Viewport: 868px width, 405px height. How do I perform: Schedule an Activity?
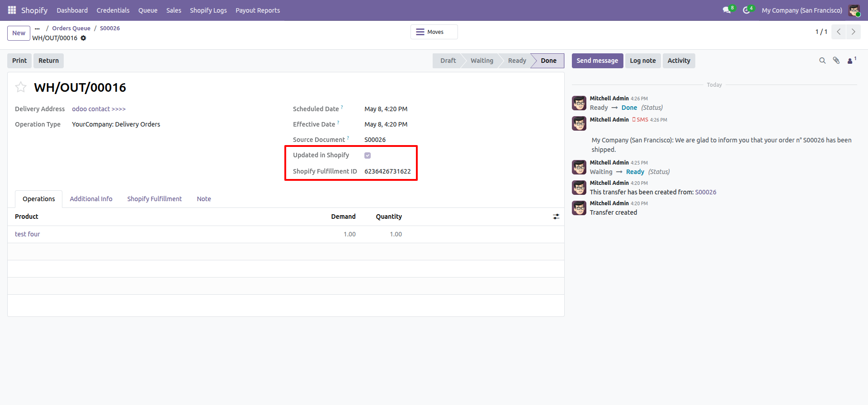[x=679, y=61]
